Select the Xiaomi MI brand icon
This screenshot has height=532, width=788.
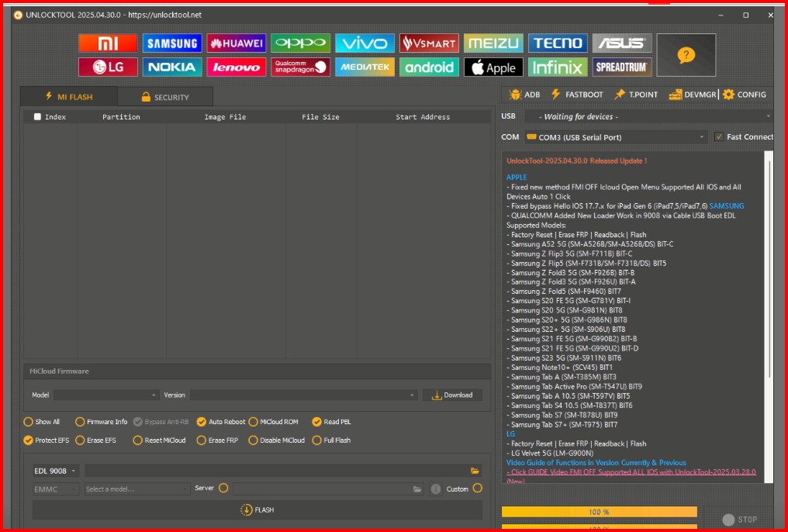tap(108, 43)
